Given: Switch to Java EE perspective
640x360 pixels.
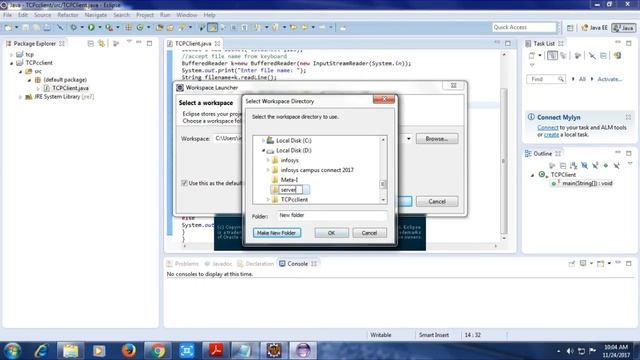Looking at the screenshot, I should pyautogui.click(x=595, y=28).
